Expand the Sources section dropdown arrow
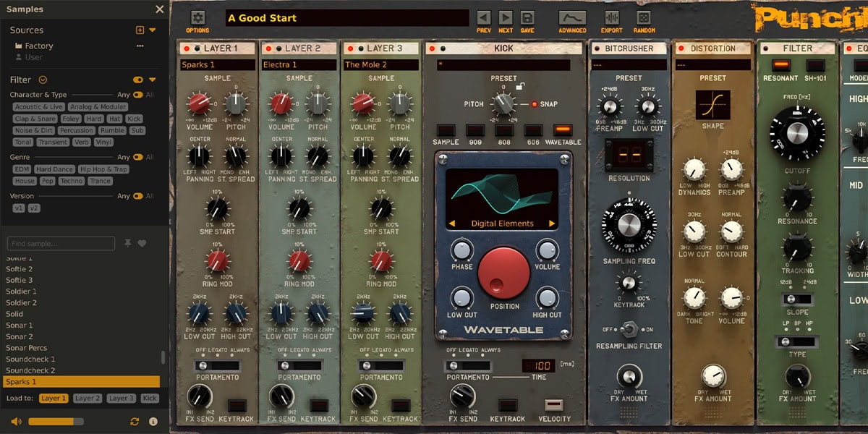 click(x=153, y=30)
